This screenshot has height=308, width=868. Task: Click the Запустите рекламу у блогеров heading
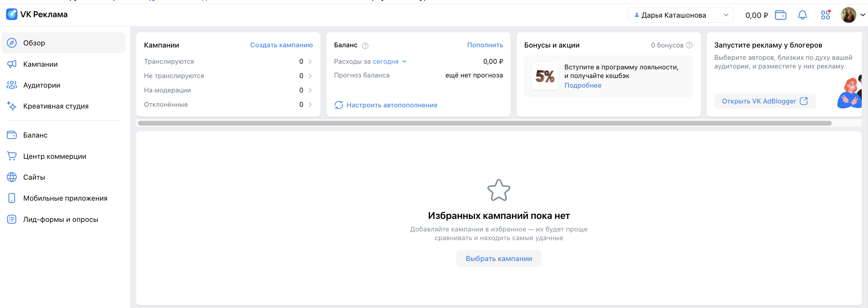[768, 45]
